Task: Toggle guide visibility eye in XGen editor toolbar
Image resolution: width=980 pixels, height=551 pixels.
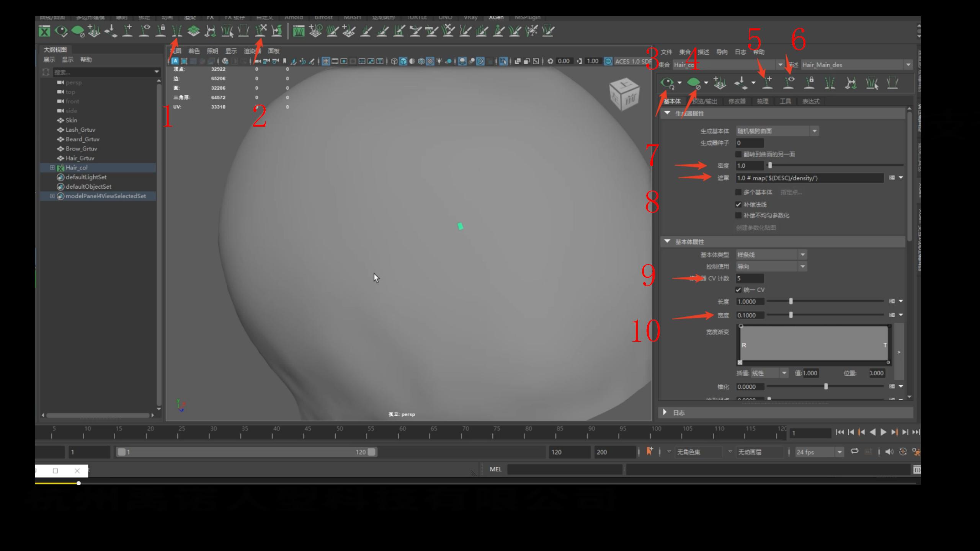Action: click(789, 83)
